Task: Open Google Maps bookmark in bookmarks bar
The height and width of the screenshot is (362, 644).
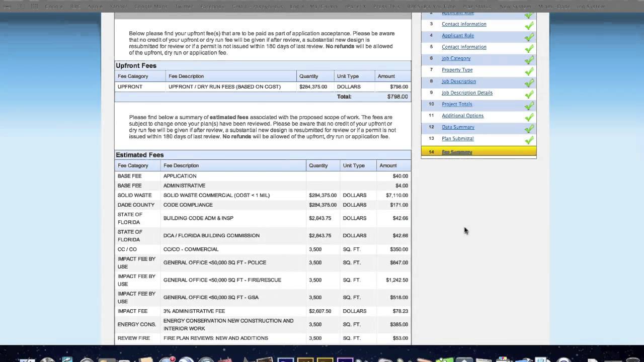Action: tap(151, 7)
